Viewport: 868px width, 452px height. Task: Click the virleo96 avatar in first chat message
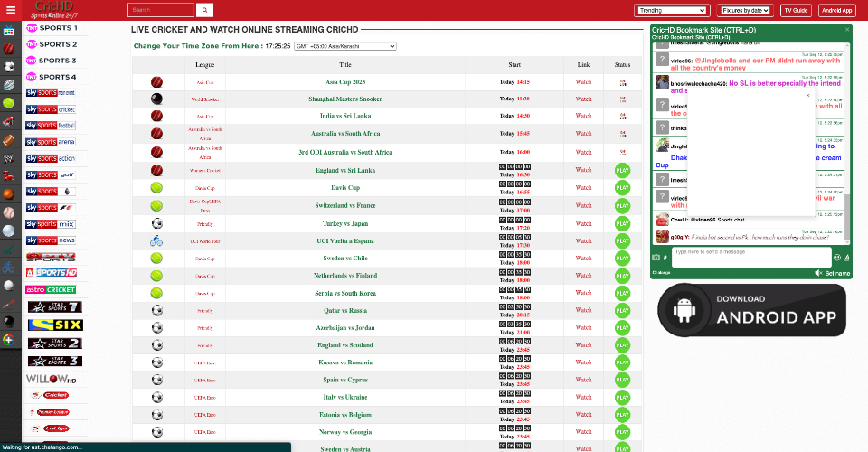(x=662, y=60)
